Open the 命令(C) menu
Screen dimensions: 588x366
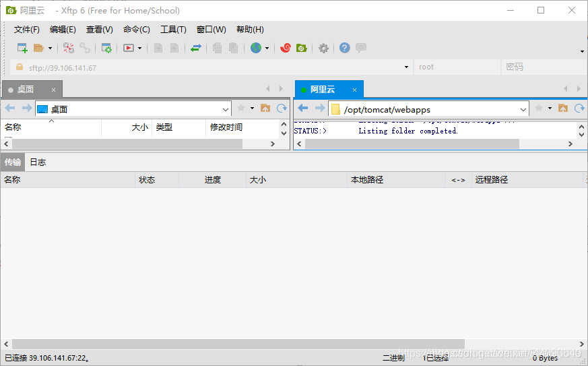pos(137,30)
